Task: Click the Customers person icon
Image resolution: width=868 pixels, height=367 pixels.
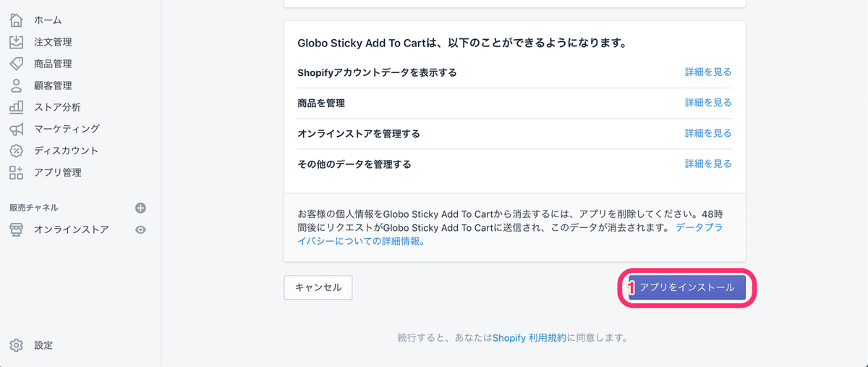Action: click(x=16, y=85)
